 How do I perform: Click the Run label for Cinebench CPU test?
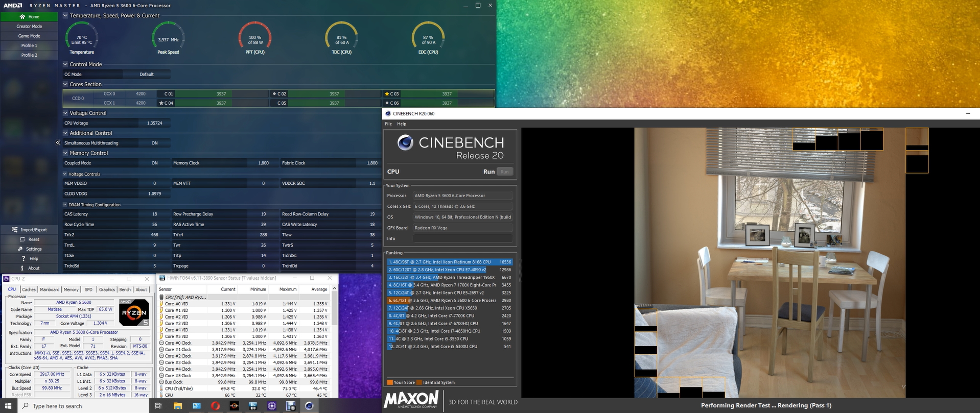point(489,172)
